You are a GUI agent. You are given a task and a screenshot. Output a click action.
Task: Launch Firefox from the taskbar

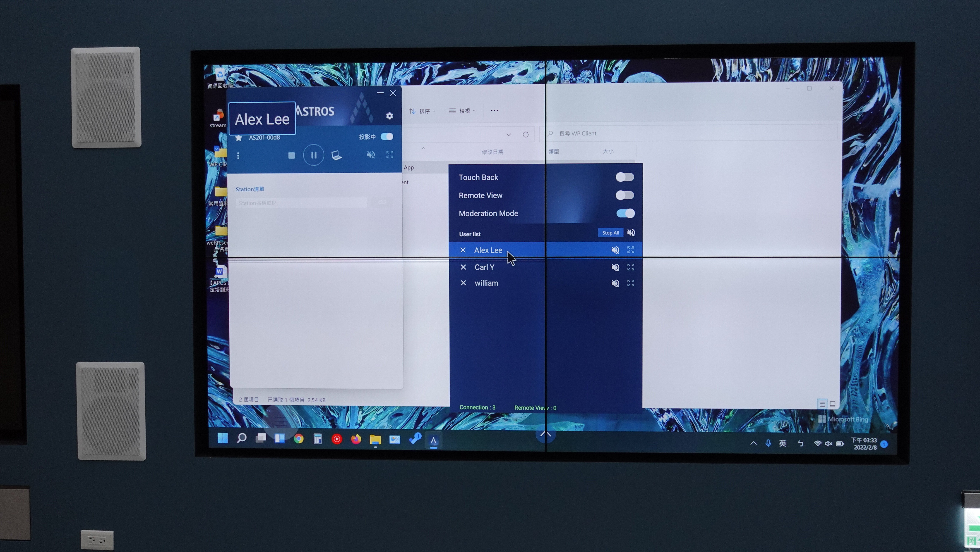[356, 439]
